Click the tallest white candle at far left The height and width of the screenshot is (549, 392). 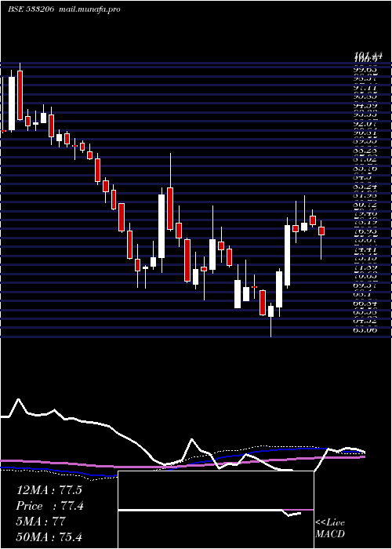(x=12, y=104)
